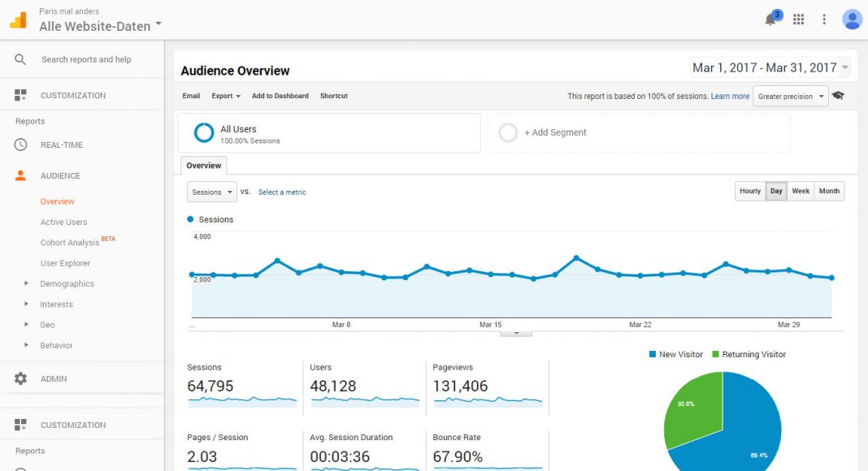Switch the chart to Month view

[x=829, y=192]
